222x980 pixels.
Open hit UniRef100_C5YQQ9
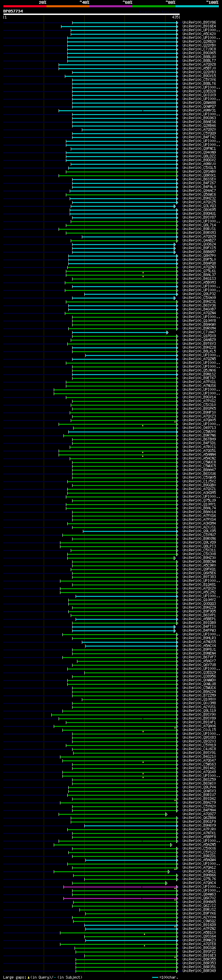(x=199, y=133)
